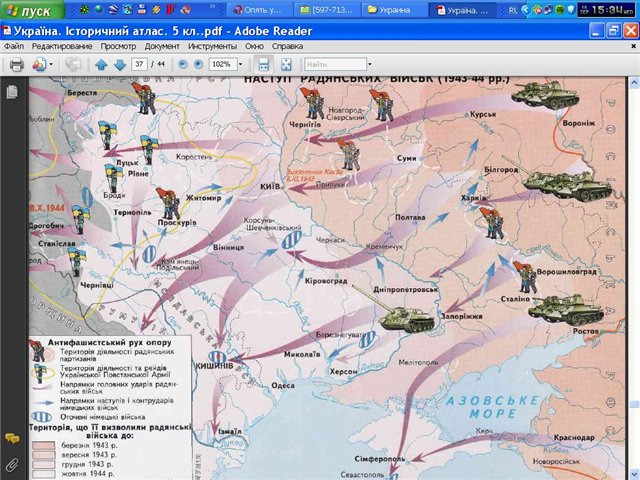Zoom out with the minus button
Viewport: 640px width, 480px height.
[183, 64]
